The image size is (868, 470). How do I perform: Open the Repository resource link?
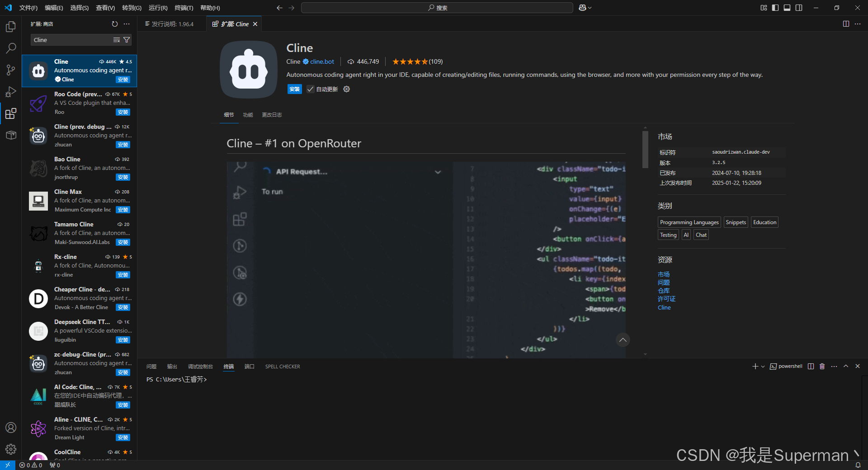tap(664, 291)
